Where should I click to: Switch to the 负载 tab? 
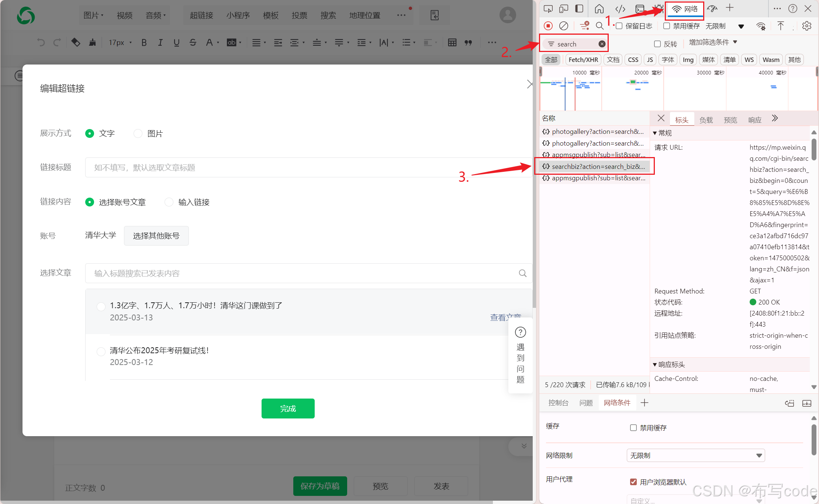pos(706,120)
